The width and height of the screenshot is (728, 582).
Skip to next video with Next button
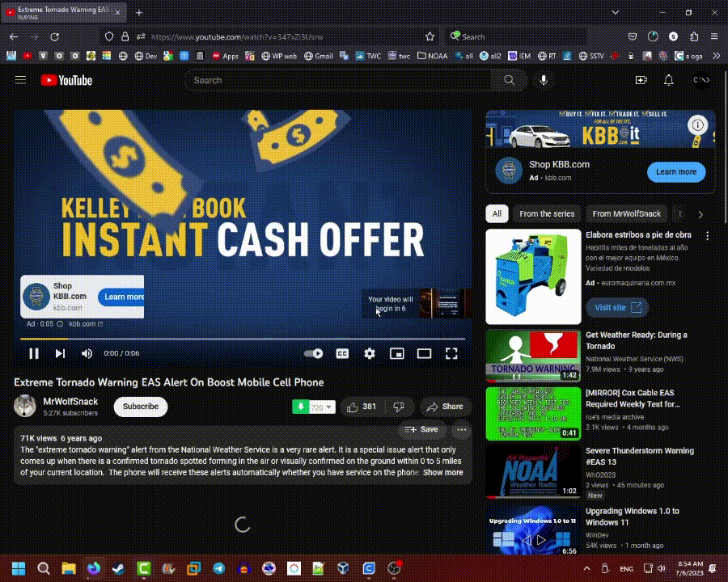(61, 354)
